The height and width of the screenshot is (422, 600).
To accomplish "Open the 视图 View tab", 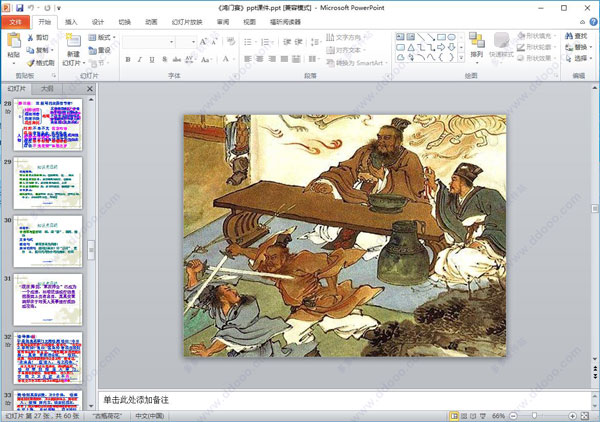I will click(x=249, y=22).
